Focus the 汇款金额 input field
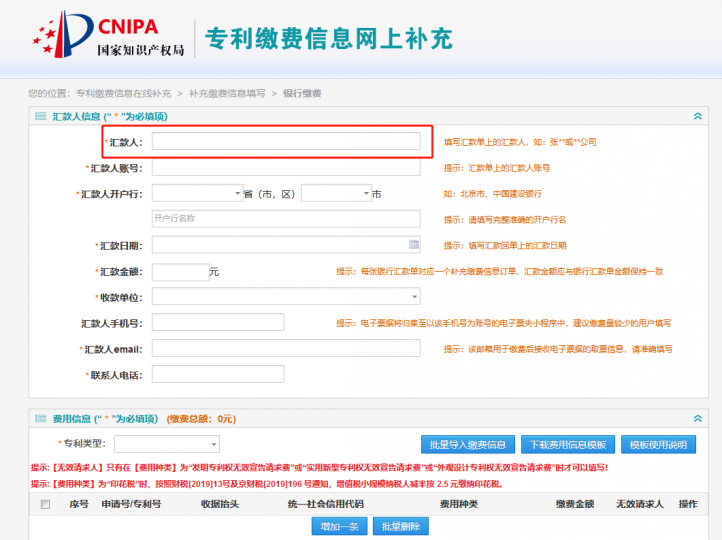722x540 pixels. click(x=180, y=272)
